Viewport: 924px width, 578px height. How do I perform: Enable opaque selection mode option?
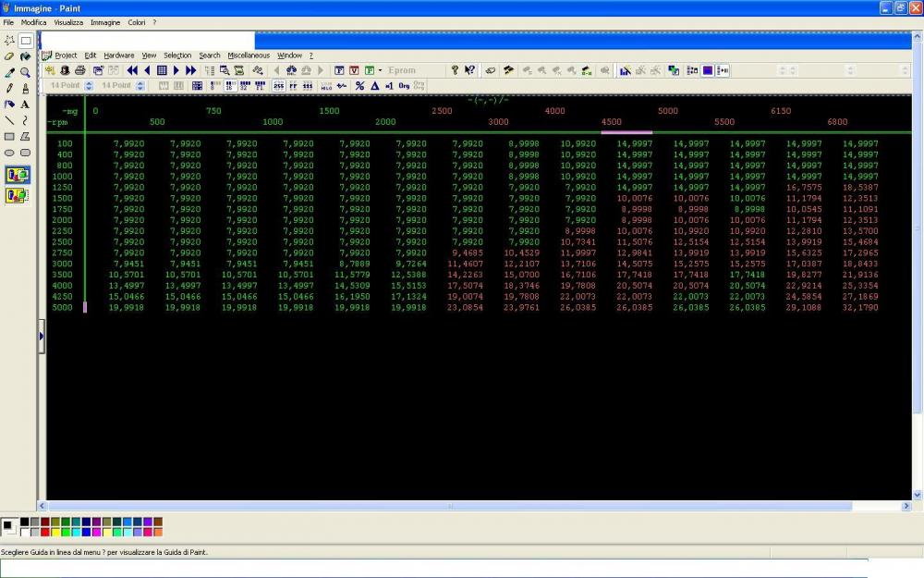(17, 175)
